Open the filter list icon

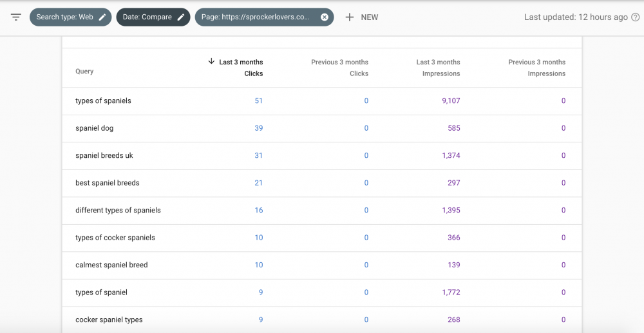coord(16,17)
